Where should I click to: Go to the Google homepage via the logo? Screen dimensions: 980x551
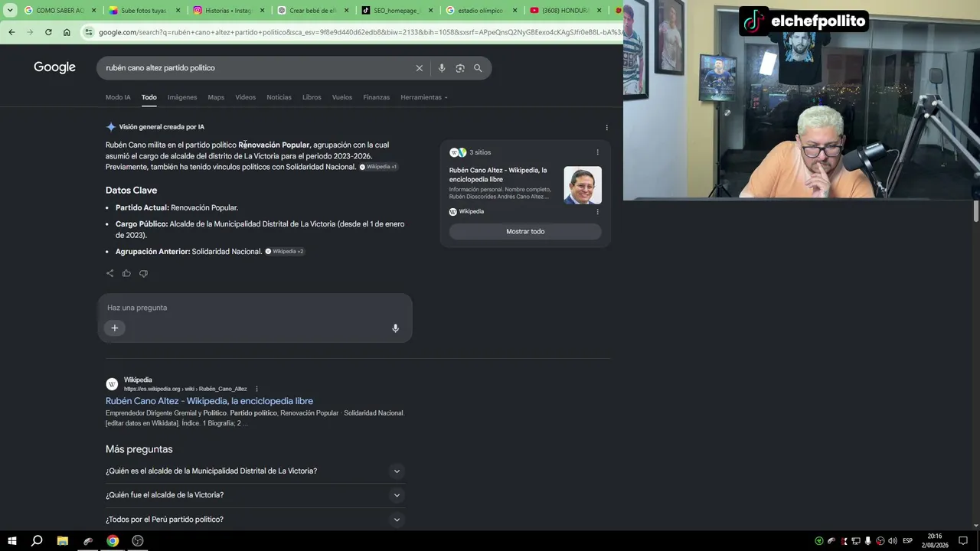tap(54, 67)
